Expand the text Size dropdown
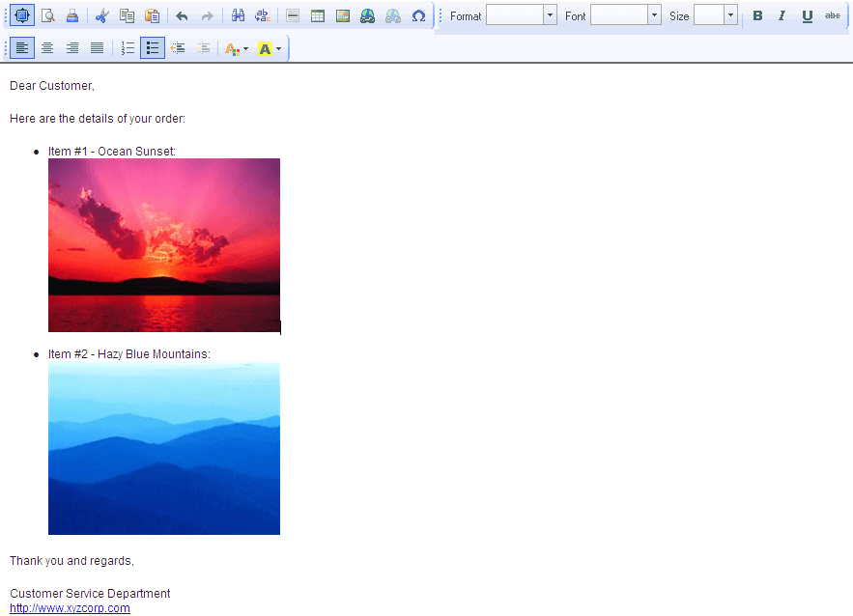This screenshot has height=616, width=853. [x=729, y=15]
